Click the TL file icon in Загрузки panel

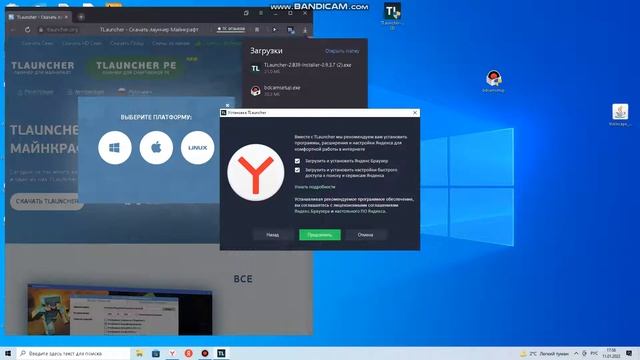[256, 68]
